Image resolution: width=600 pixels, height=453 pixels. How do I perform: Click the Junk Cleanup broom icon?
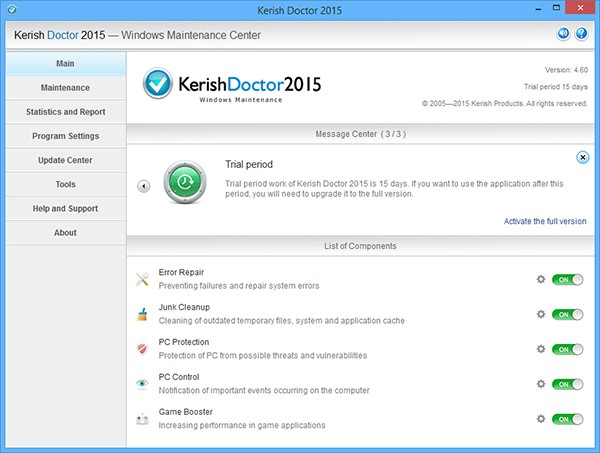142,314
